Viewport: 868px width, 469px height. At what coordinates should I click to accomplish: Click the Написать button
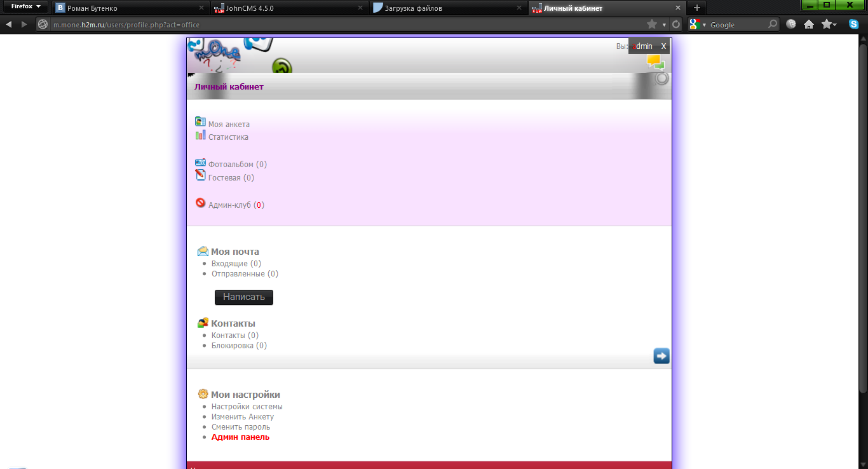[244, 297]
